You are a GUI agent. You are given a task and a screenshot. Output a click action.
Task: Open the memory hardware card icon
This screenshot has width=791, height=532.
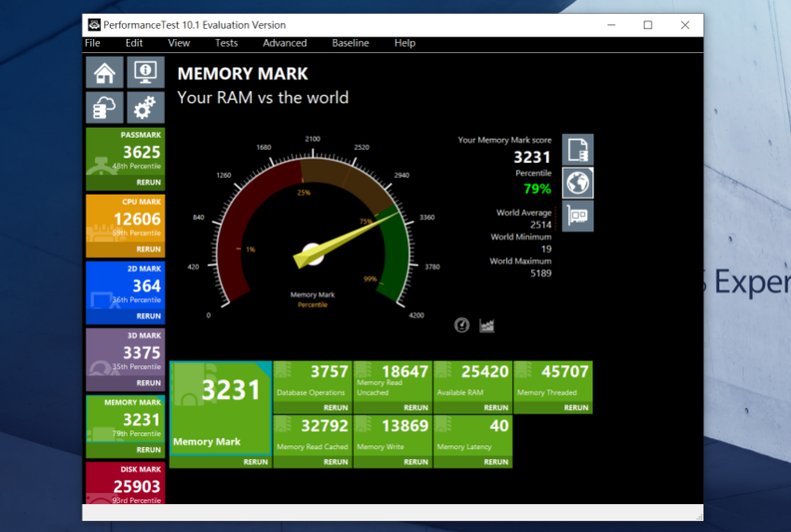point(578,216)
